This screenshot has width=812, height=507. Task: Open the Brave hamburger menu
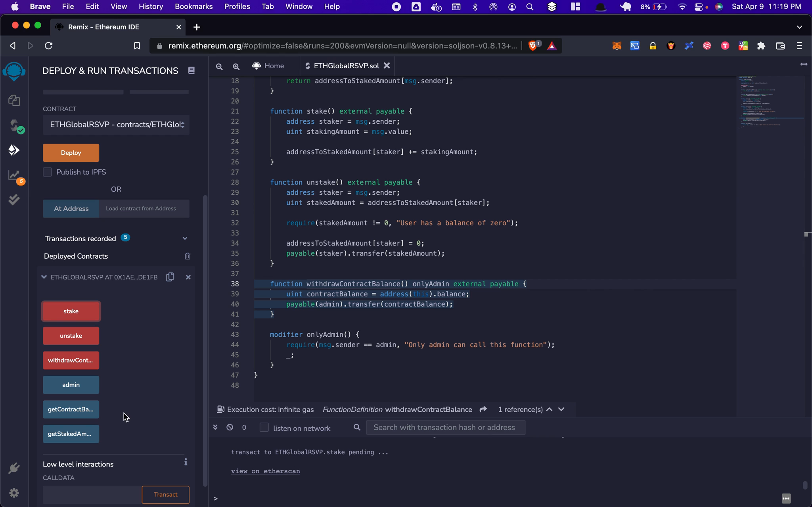799,46
